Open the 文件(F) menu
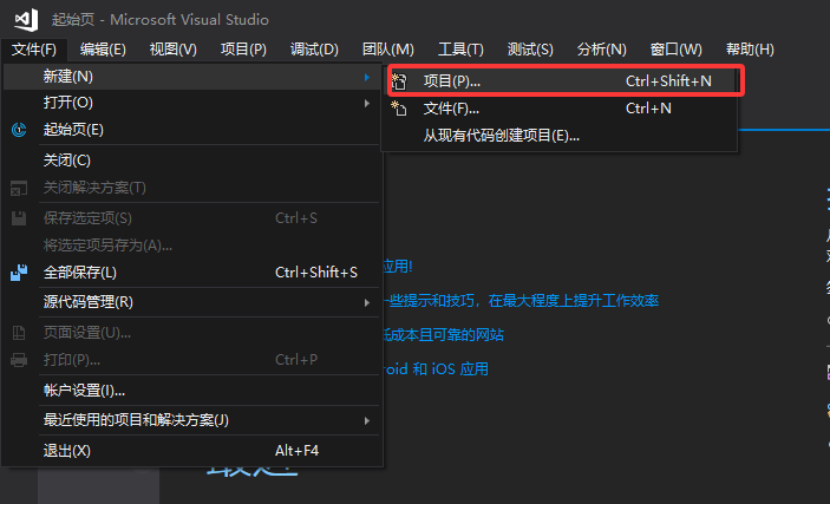Viewport: 830px width, 505px height. 34,50
